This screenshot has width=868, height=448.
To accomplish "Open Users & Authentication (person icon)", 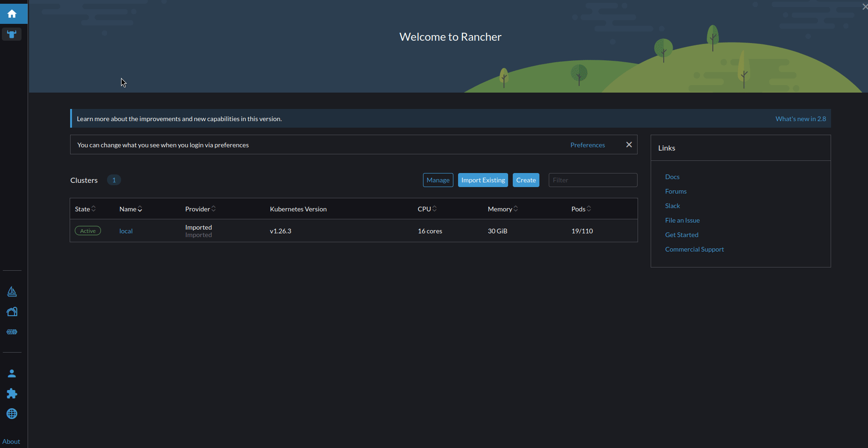I will [x=12, y=373].
